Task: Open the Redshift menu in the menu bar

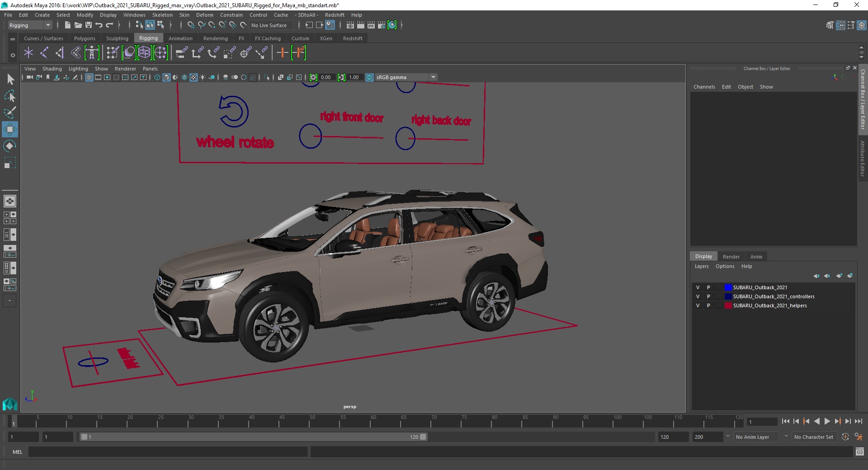Action: 335,15
